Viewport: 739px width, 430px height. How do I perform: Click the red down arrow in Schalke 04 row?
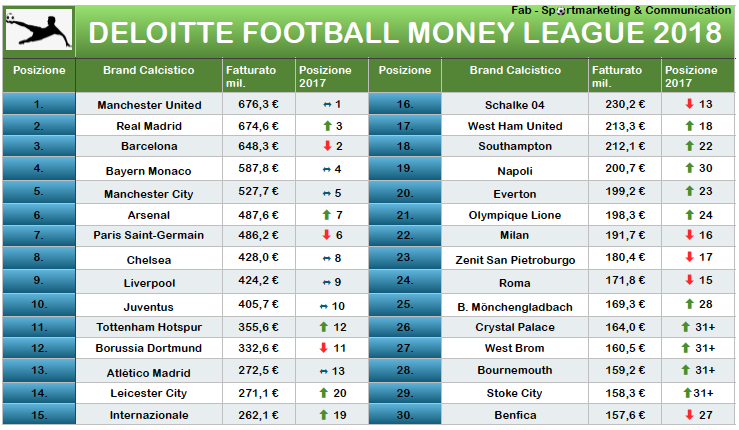click(x=689, y=104)
